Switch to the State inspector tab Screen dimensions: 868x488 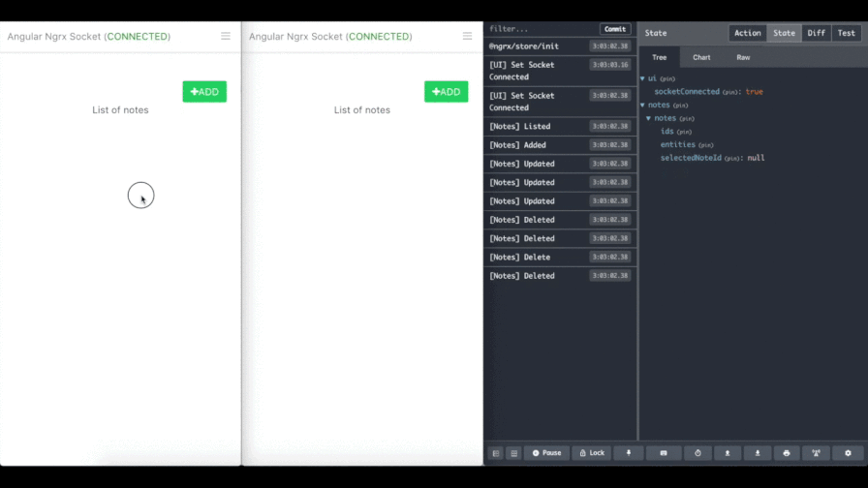point(784,33)
